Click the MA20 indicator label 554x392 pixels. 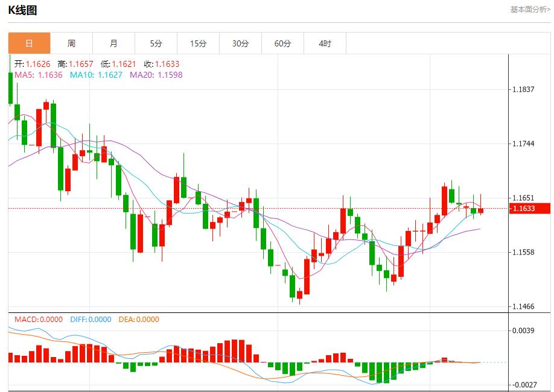click(x=156, y=75)
